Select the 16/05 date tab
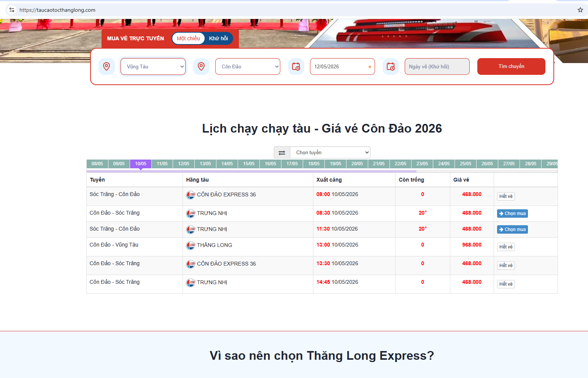Screen dimensions: 588x378 coord(270,164)
